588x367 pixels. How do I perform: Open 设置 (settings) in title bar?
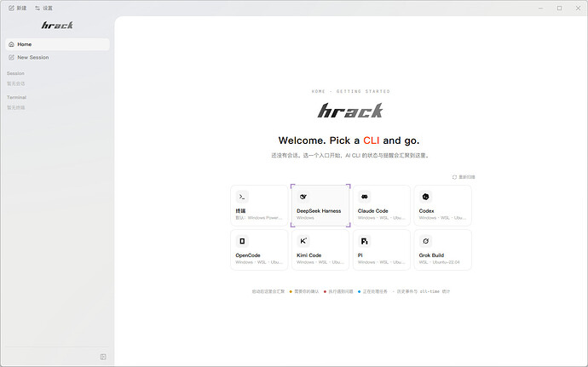[43, 8]
